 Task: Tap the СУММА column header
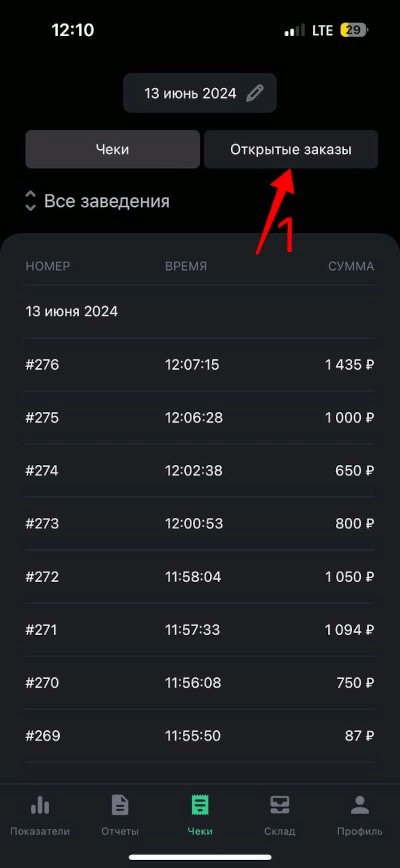(351, 266)
